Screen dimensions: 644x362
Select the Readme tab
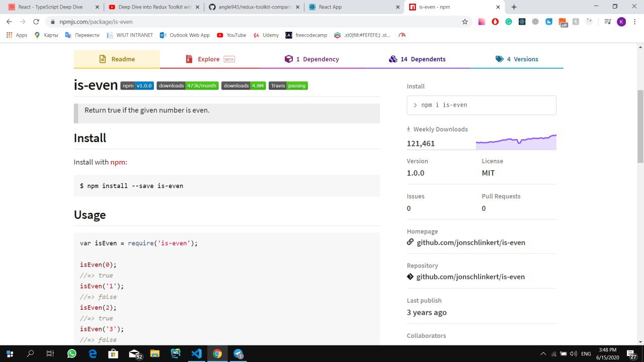(x=117, y=59)
